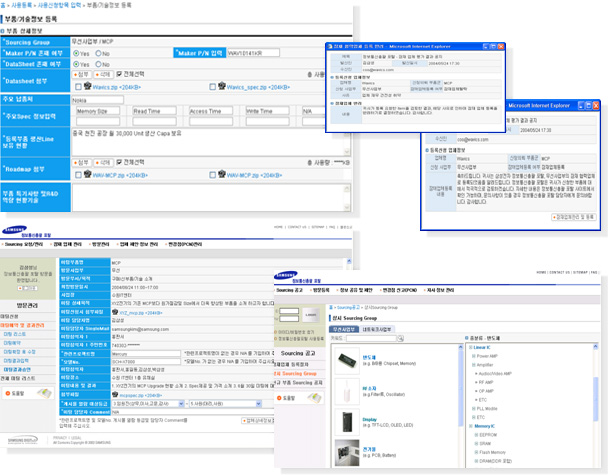Viewport: 608px width, 475px height.
Task: Open the Sourcing menu in meeting page
Action: coord(24,244)
